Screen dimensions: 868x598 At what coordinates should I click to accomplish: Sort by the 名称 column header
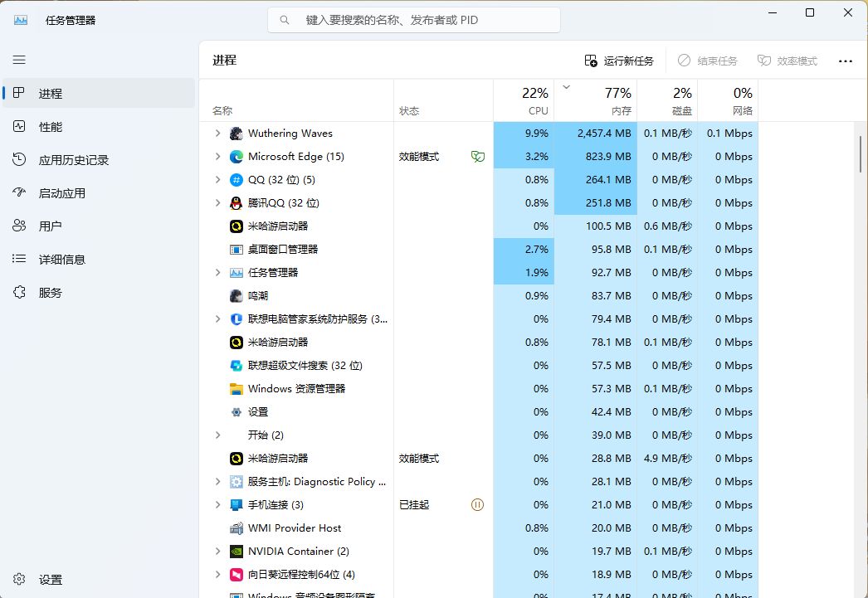(x=296, y=100)
